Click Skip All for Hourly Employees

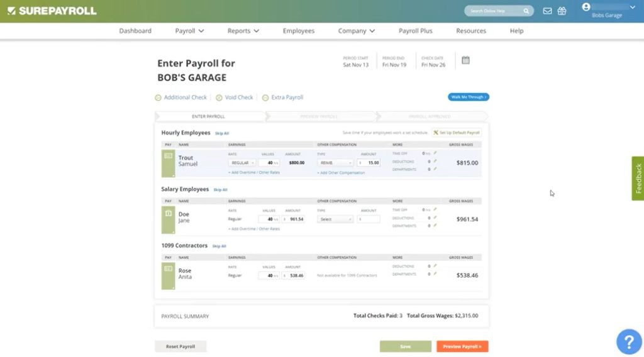pos(222,133)
